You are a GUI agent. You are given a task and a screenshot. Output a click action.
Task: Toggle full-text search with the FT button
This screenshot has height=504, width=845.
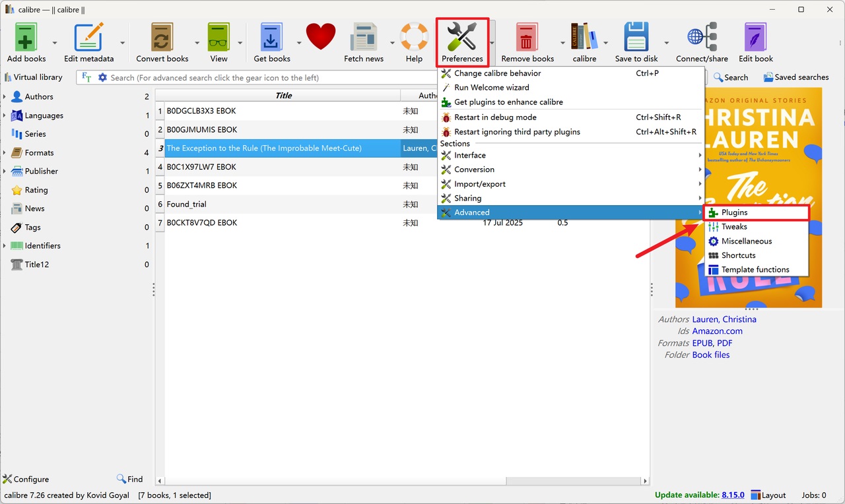(86, 77)
